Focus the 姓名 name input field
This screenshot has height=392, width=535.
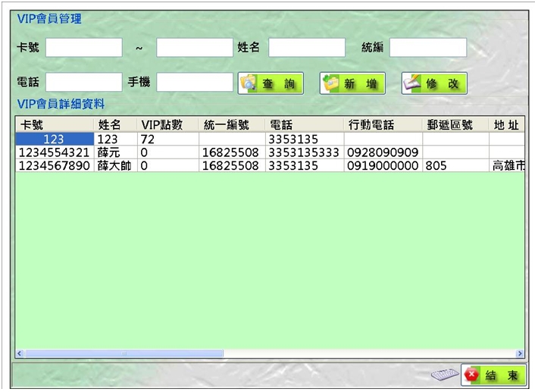(306, 48)
